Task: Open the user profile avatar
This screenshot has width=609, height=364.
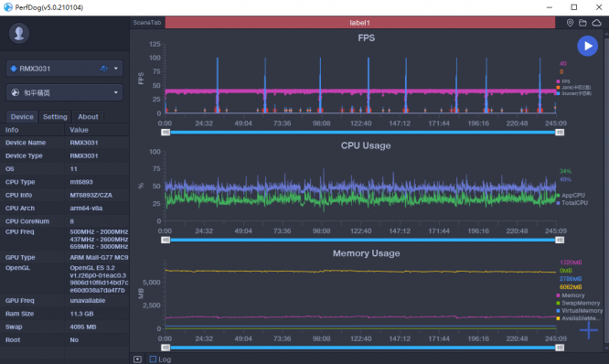Action: [18, 33]
